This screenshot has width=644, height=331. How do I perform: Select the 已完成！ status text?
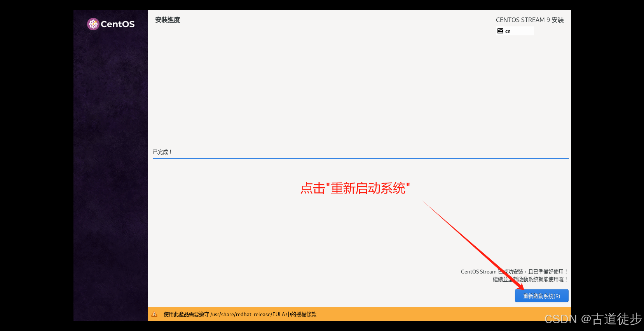click(x=162, y=152)
